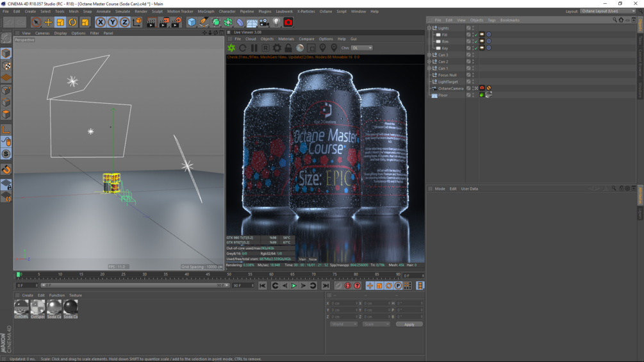
Task: Toggle visibility dots for Can 3
Action: pos(473,54)
